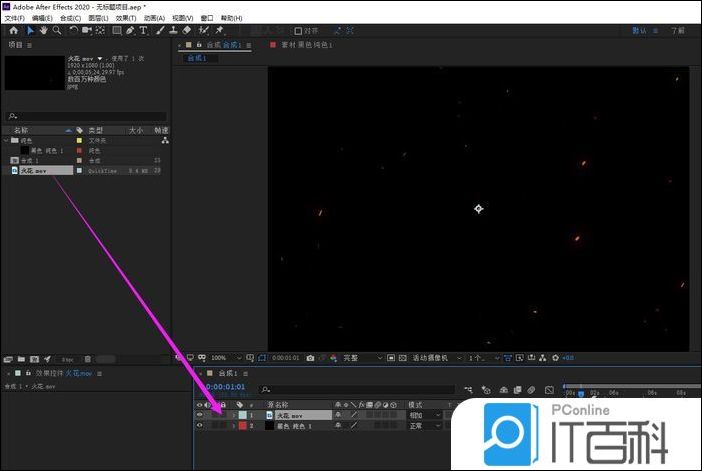Select the Eraser tool

coord(187,30)
